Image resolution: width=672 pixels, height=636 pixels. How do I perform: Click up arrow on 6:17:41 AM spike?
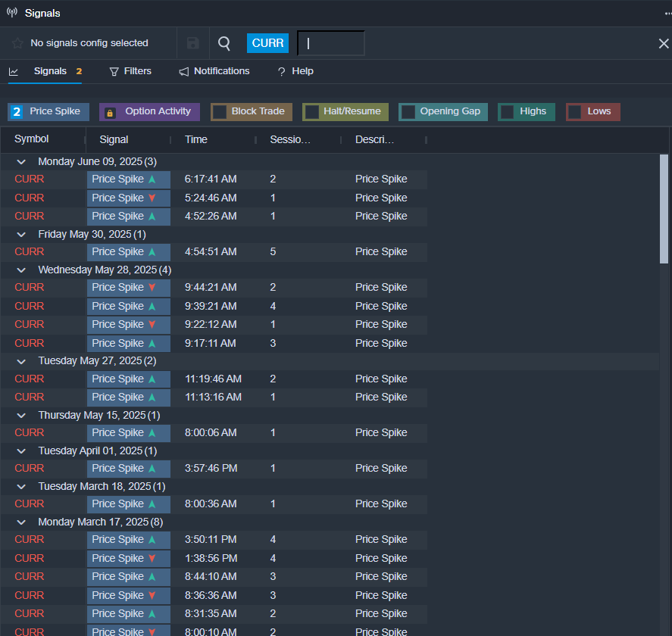152,179
